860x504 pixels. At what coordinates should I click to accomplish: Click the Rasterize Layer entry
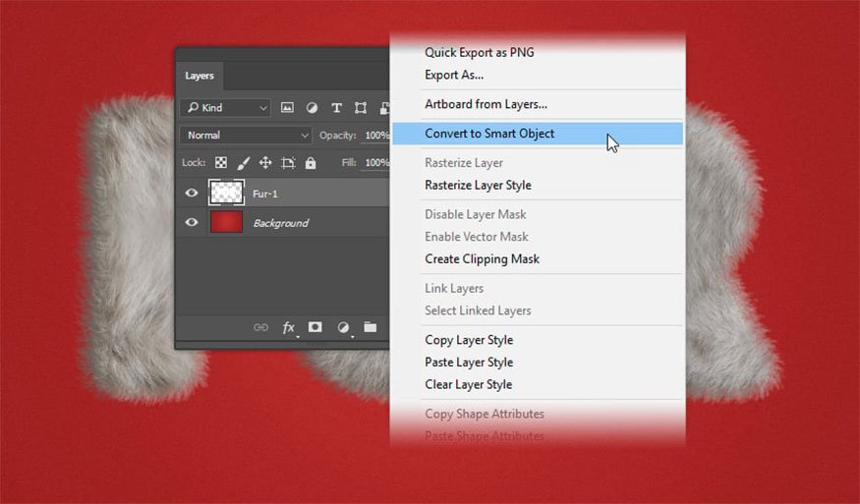(x=464, y=163)
